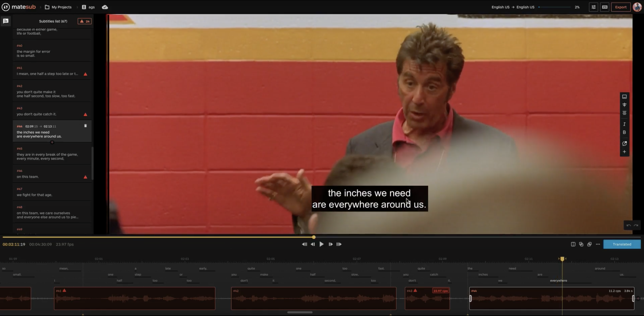Toggle subtitle merge mode
Viewport: 644px width, 316px height.
point(581,244)
